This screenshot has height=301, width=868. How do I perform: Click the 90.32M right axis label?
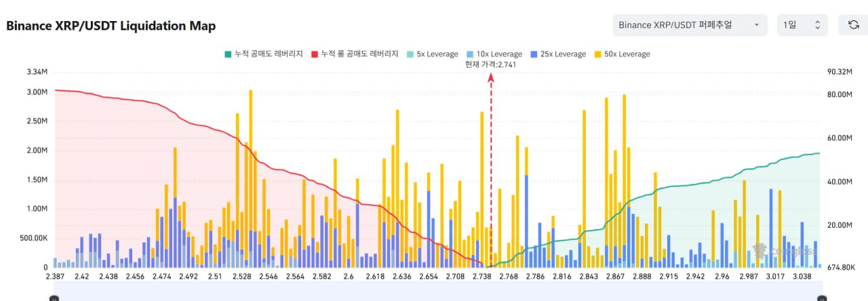[840, 72]
